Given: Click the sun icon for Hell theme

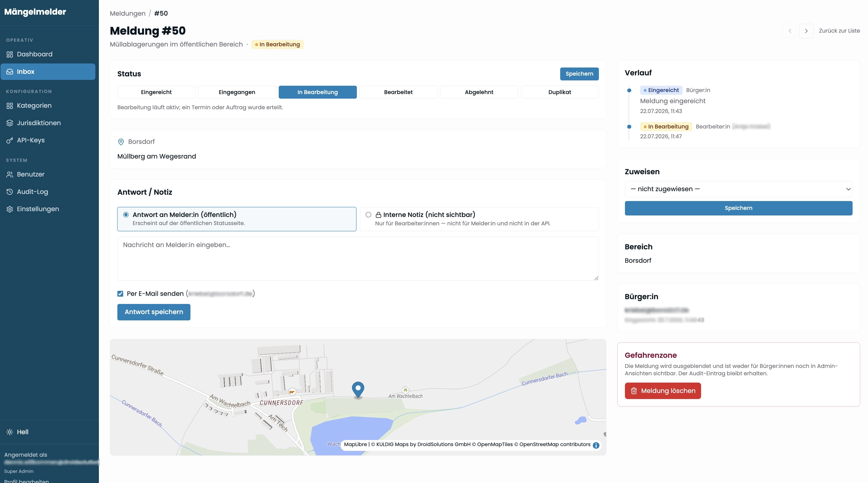Looking at the screenshot, I should click(9, 432).
